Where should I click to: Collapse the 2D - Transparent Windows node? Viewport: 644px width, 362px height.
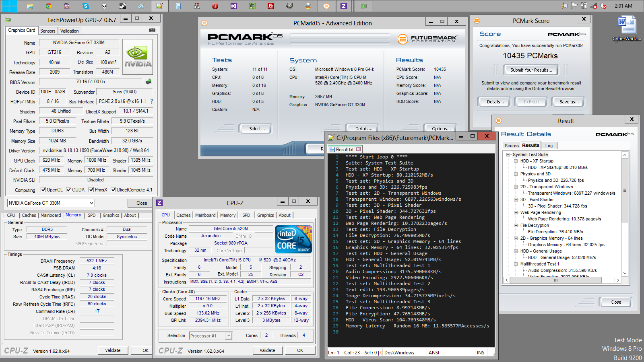(x=516, y=187)
